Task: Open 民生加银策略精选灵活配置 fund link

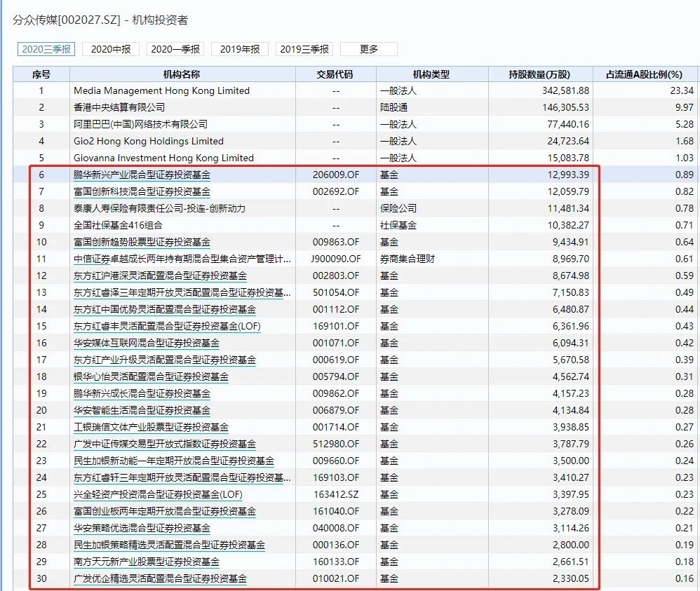Action: point(169,545)
